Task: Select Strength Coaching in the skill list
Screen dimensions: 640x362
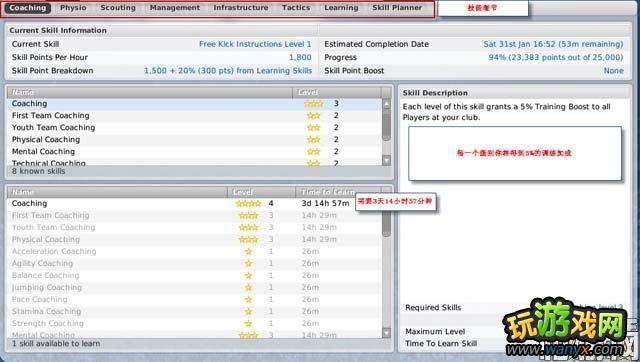Action: coord(195,323)
